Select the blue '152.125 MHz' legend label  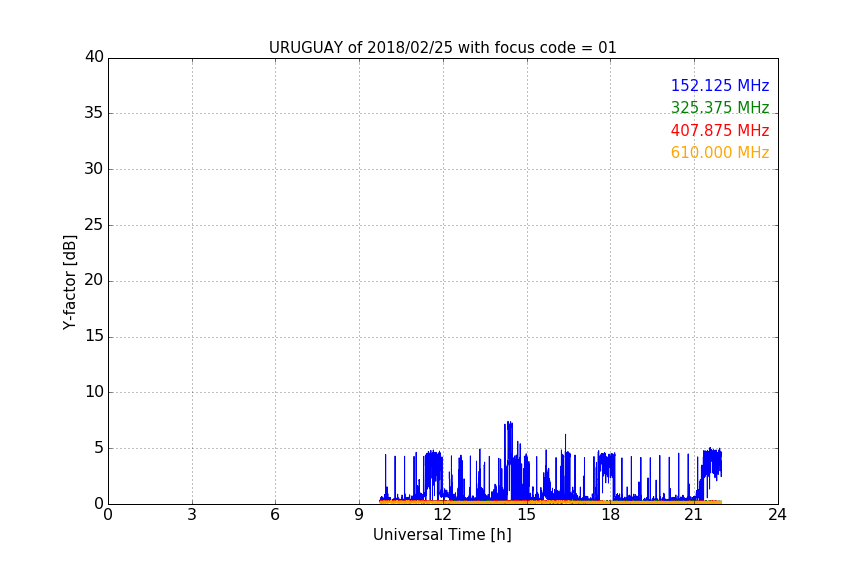click(720, 85)
